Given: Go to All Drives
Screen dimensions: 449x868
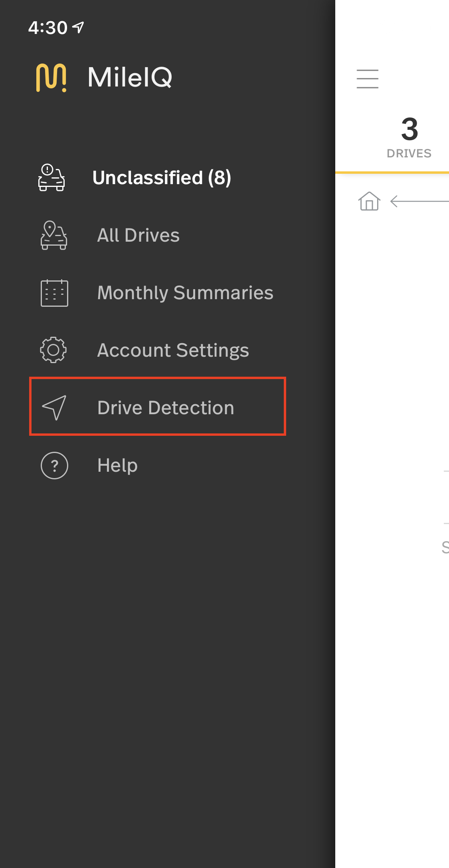Looking at the screenshot, I should point(138,235).
